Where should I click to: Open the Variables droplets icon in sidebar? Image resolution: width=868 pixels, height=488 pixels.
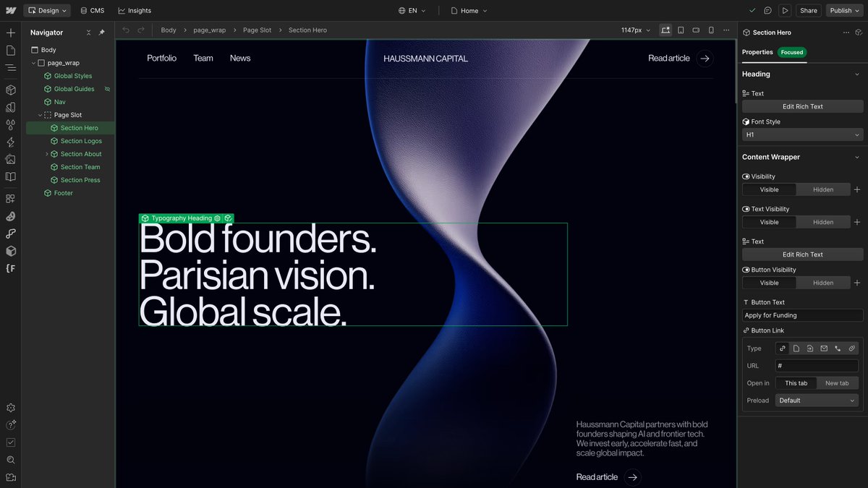(10, 124)
